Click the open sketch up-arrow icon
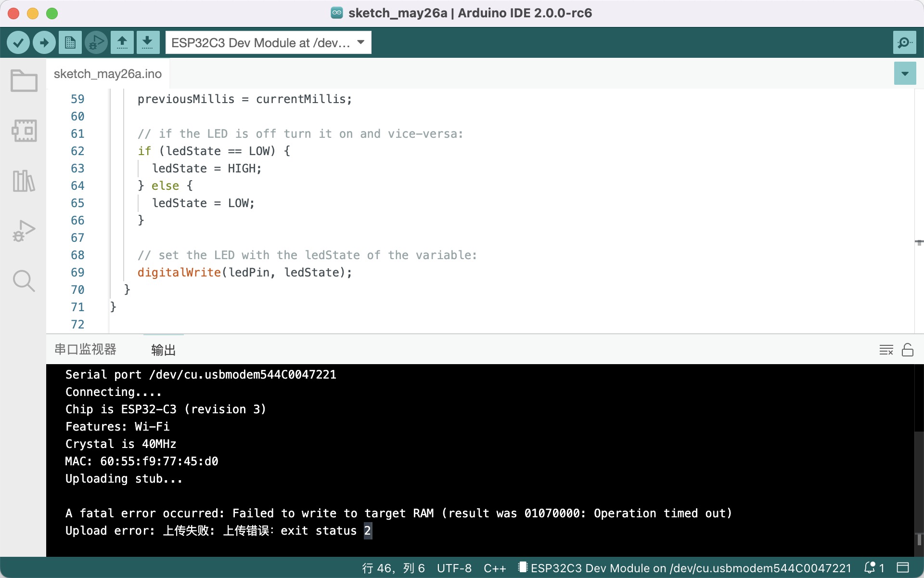 point(122,43)
